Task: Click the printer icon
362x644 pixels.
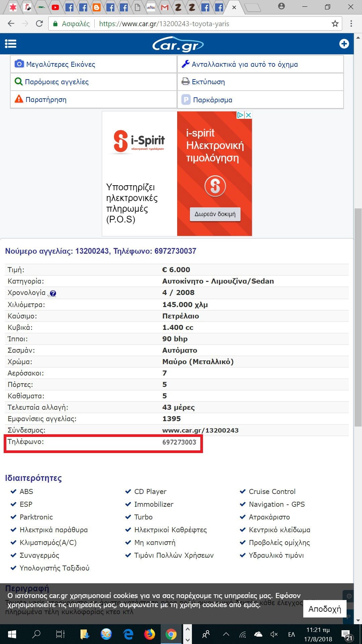Action: click(x=186, y=82)
